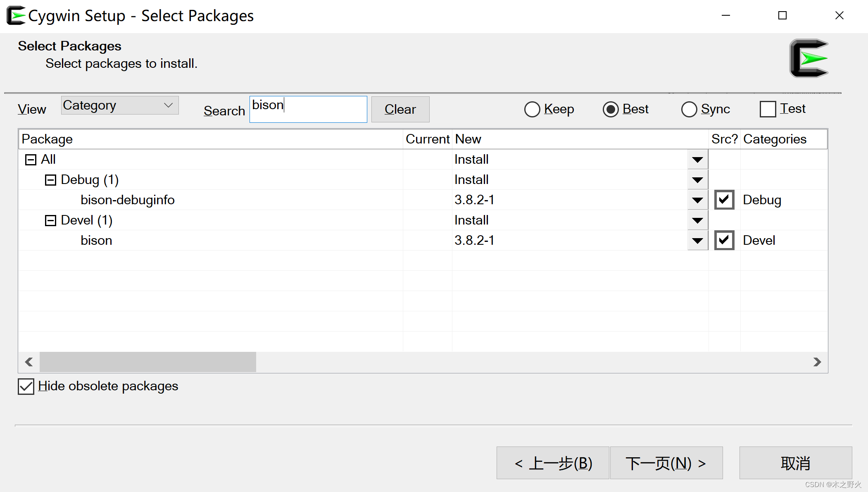Viewport: 868px width, 492px height.
Task: Click Install text in the All row
Action: coord(471,160)
